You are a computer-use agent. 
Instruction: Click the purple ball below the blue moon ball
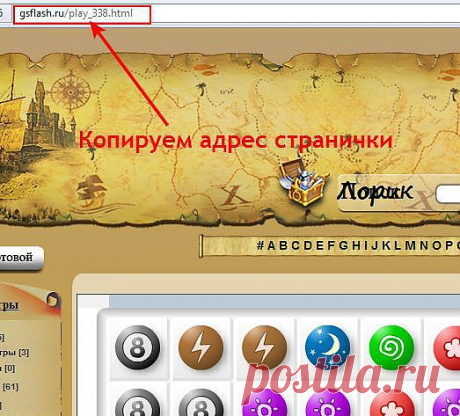pos(328,402)
